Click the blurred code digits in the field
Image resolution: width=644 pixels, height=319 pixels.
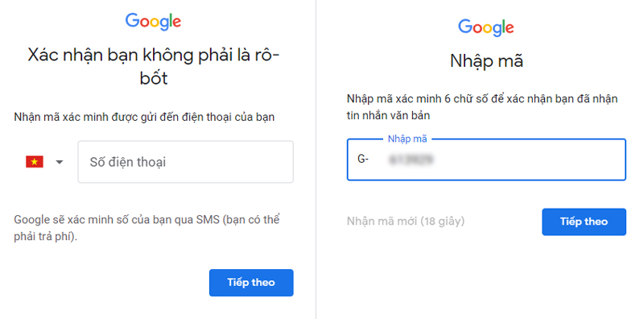[411, 159]
